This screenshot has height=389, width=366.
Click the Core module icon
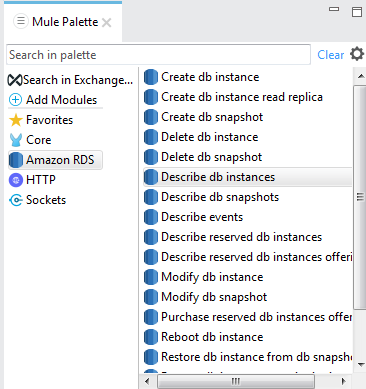(x=16, y=140)
